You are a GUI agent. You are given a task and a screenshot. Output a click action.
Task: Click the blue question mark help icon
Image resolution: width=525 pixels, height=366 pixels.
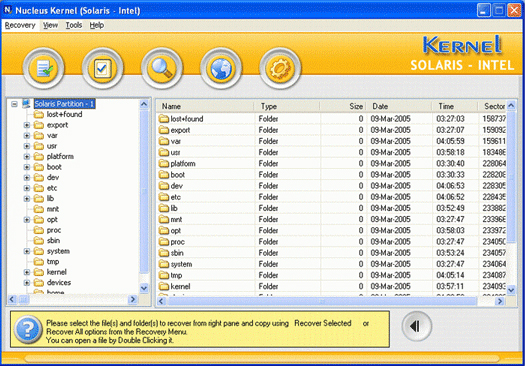(x=28, y=330)
